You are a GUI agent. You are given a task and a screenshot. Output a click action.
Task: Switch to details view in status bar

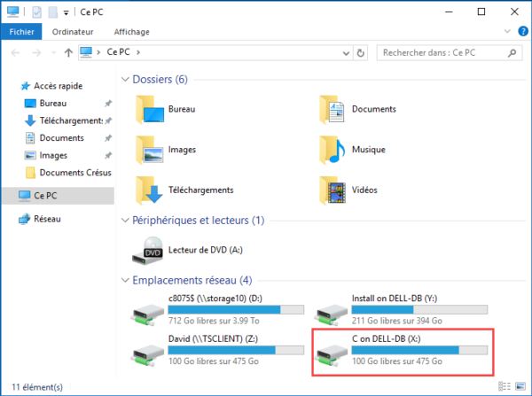[x=505, y=386]
